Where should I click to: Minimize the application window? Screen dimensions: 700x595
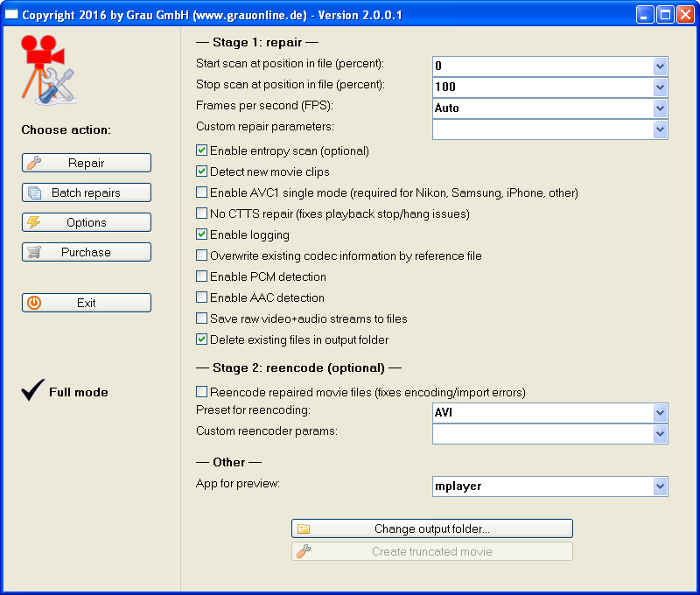click(644, 15)
